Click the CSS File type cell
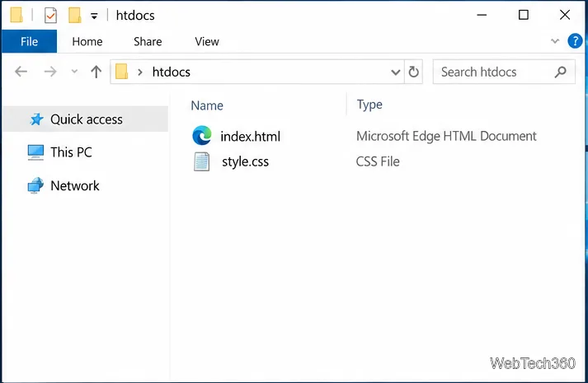The height and width of the screenshot is (383, 588). (x=378, y=161)
